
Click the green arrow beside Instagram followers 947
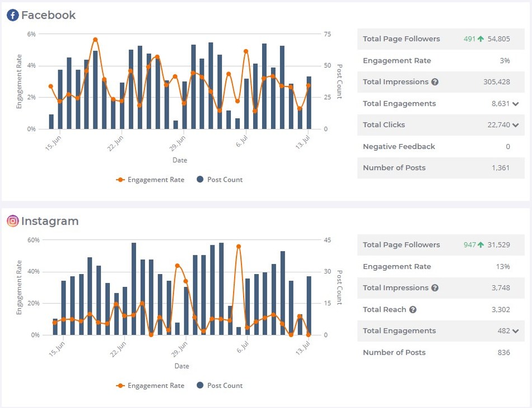pos(480,245)
